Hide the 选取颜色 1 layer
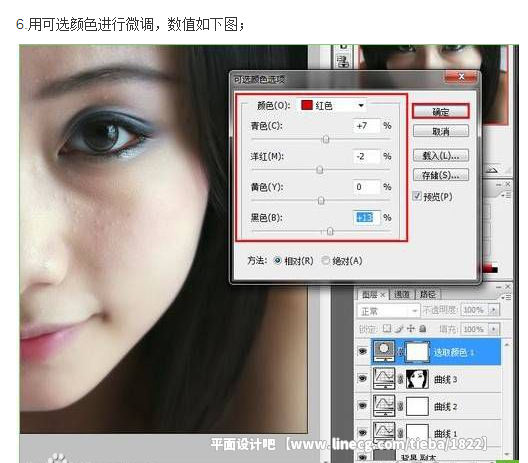528x463 pixels. coord(362,352)
